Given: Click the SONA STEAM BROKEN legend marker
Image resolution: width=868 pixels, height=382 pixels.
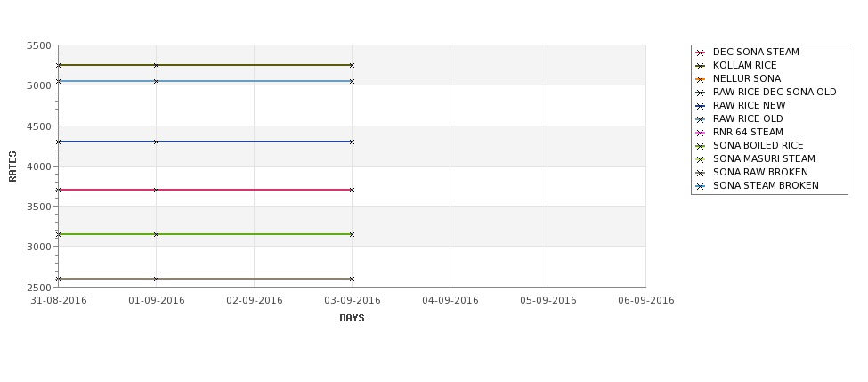Looking at the screenshot, I should click(x=701, y=187).
